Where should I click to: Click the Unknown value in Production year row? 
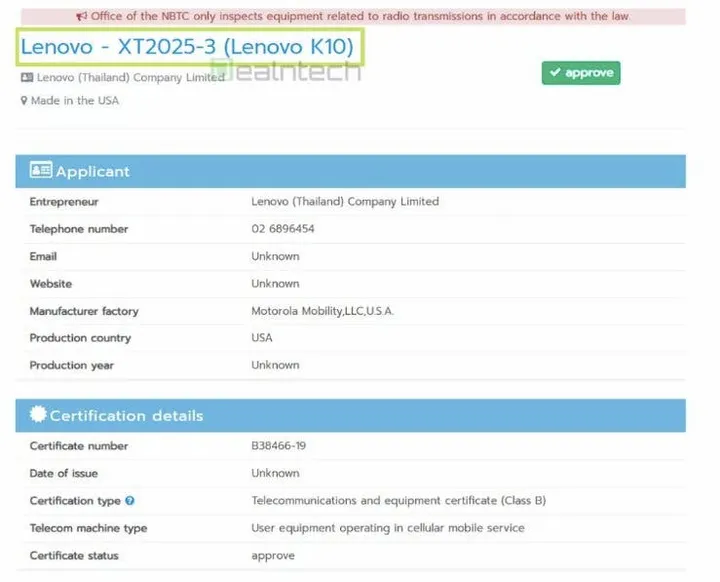click(275, 365)
